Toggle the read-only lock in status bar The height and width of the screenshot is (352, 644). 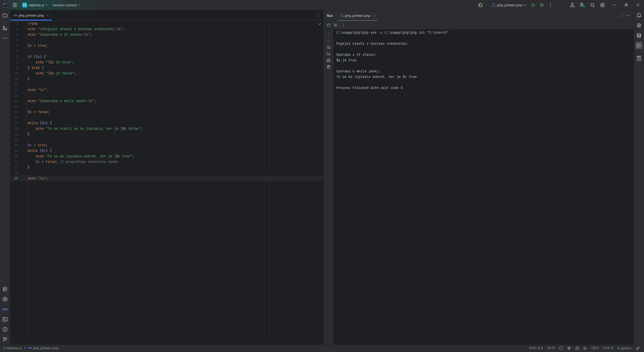coord(638,348)
